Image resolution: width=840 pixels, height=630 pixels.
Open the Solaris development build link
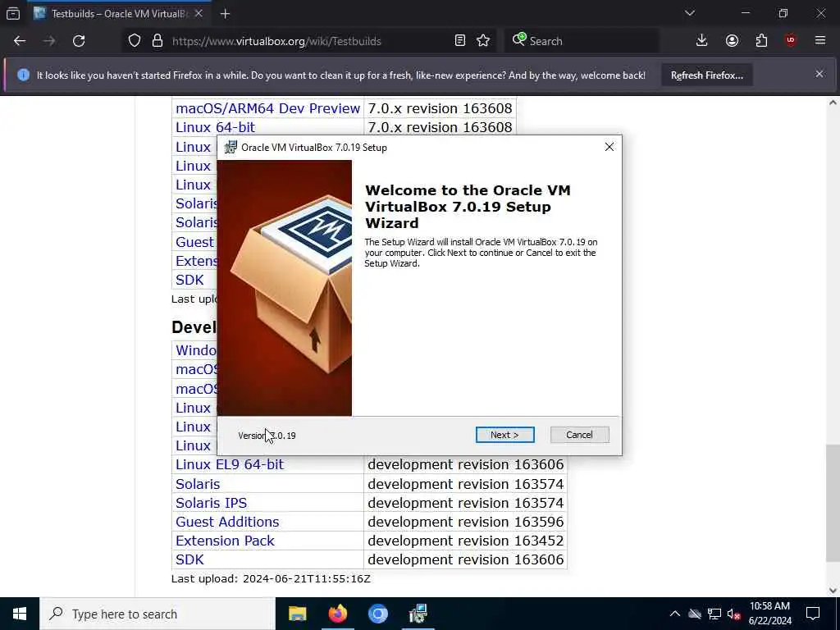pos(198,484)
